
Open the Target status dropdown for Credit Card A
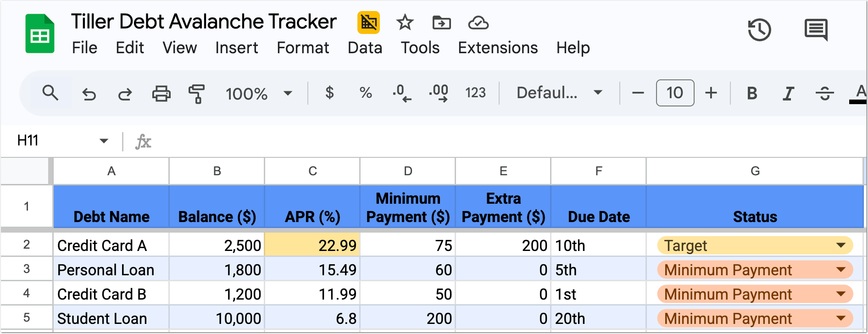pos(841,245)
